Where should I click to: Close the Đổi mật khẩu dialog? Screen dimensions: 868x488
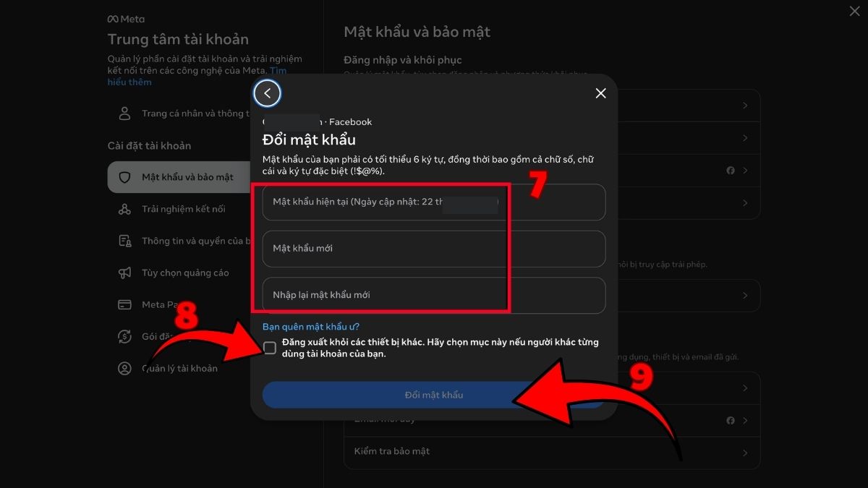(600, 93)
